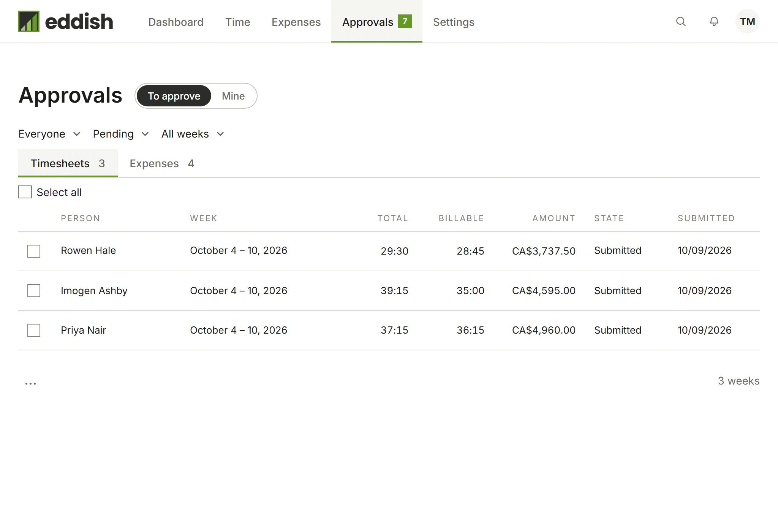The height and width of the screenshot is (532, 778).
Task: Click the SUBMITTED column header
Action: click(706, 218)
